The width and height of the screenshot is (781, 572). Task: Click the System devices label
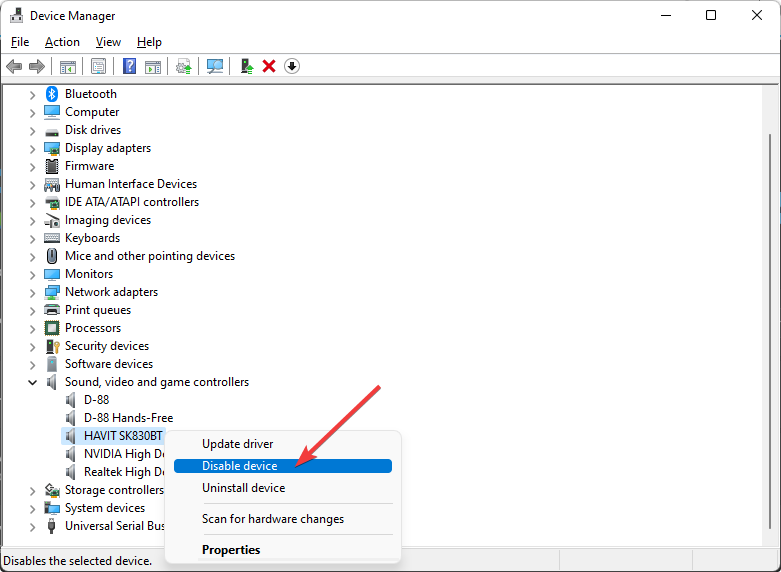tap(105, 508)
